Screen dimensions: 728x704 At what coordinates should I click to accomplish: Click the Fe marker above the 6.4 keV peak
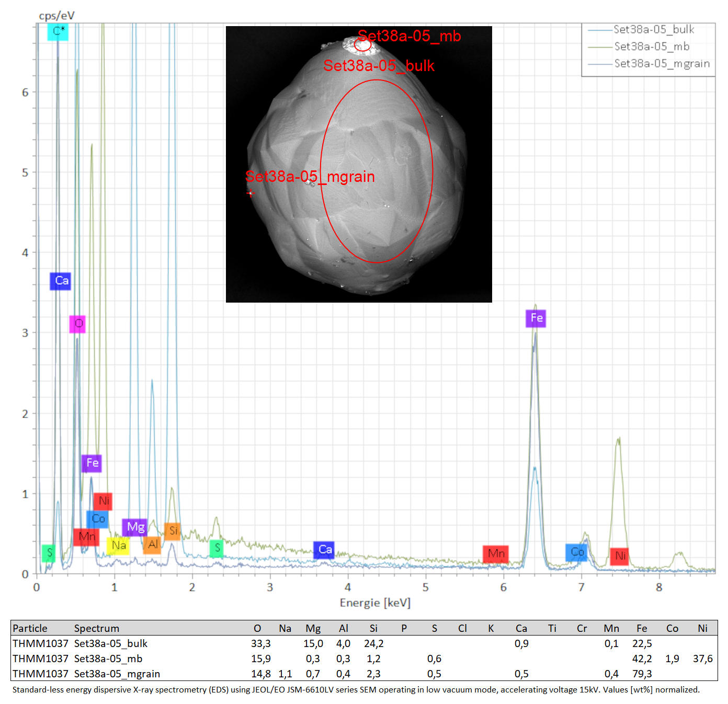click(x=536, y=318)
